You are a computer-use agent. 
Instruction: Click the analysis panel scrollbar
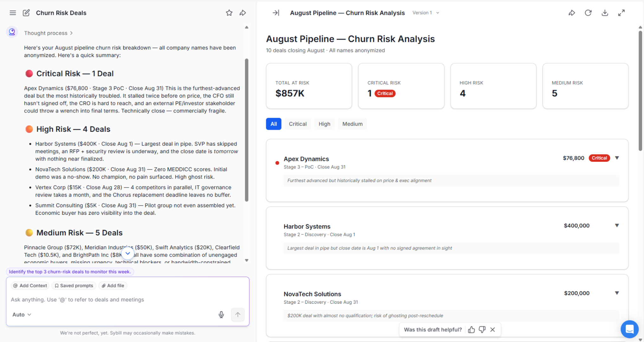(x=640, y=90)
